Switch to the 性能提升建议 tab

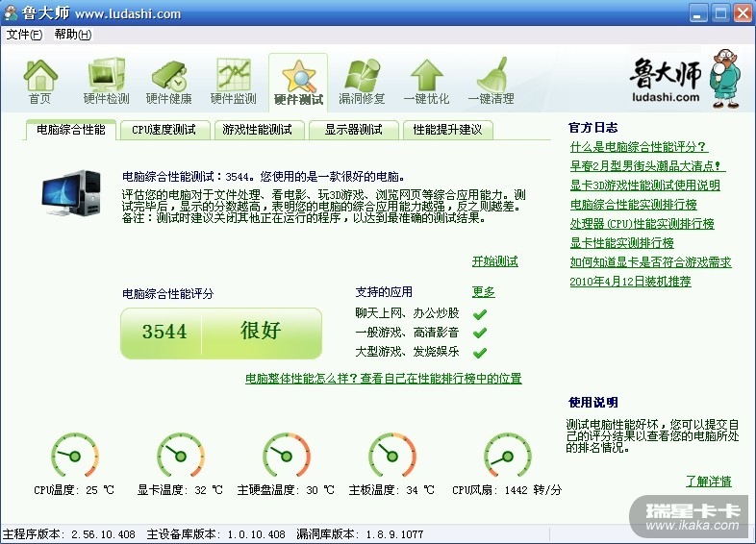click(447, 130)
